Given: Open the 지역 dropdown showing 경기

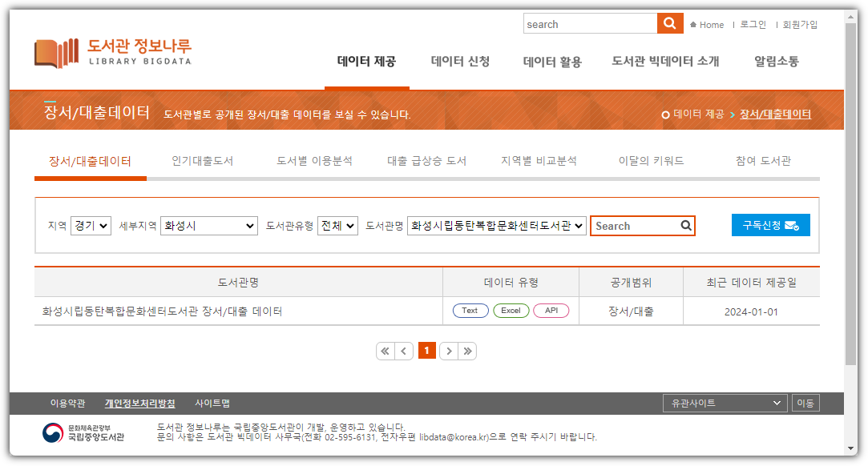Looking at the screenshot, I should [91, 226].
